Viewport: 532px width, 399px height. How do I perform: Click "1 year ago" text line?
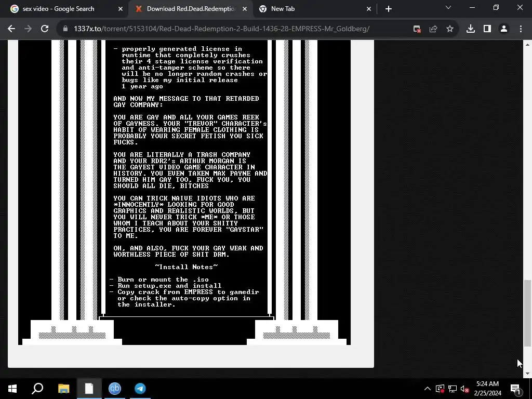[142, 87]
